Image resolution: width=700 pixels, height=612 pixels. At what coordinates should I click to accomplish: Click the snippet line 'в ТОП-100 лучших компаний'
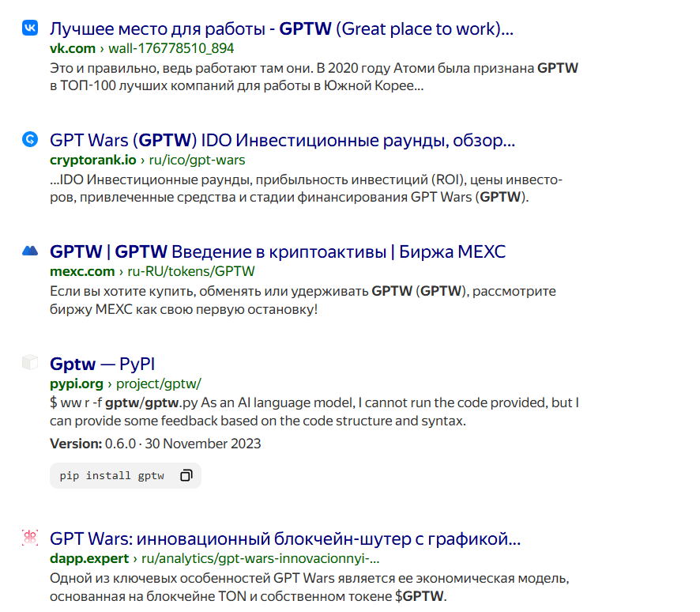(x=236, y=85)
